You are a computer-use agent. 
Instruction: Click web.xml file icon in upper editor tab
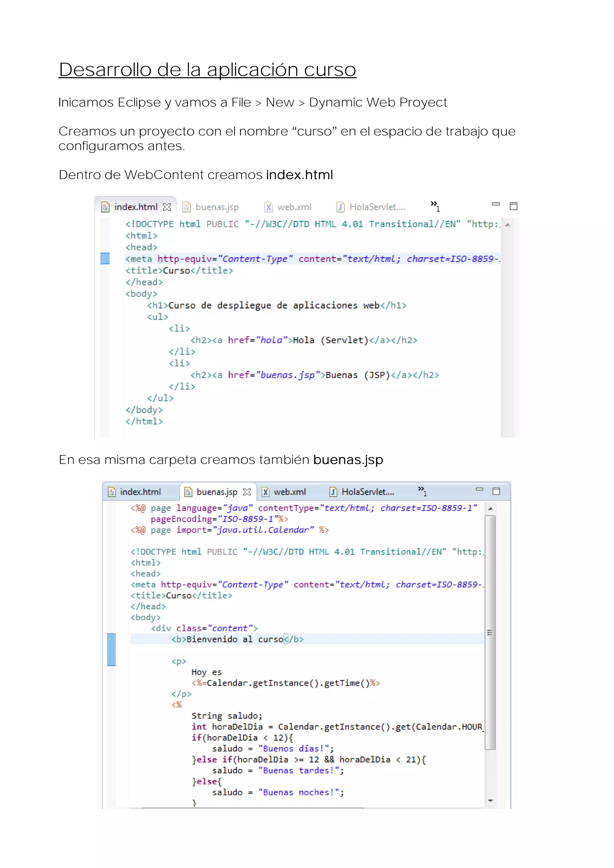268,207
